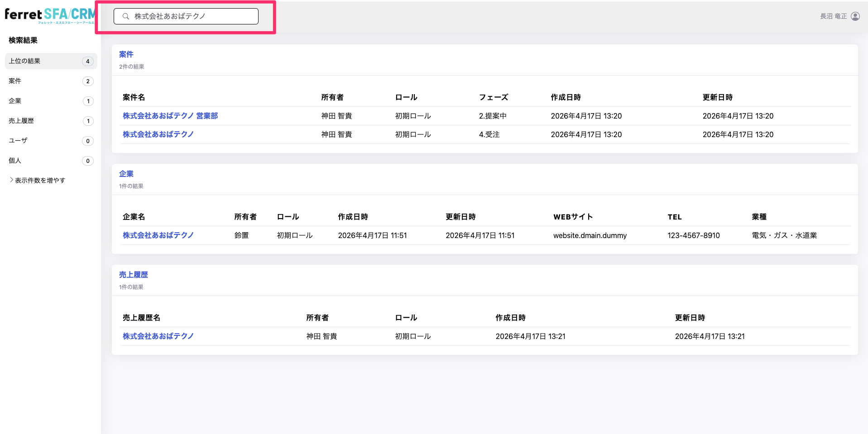
Task: Click the 売上履歴名 column header
Action: [141, 318]
